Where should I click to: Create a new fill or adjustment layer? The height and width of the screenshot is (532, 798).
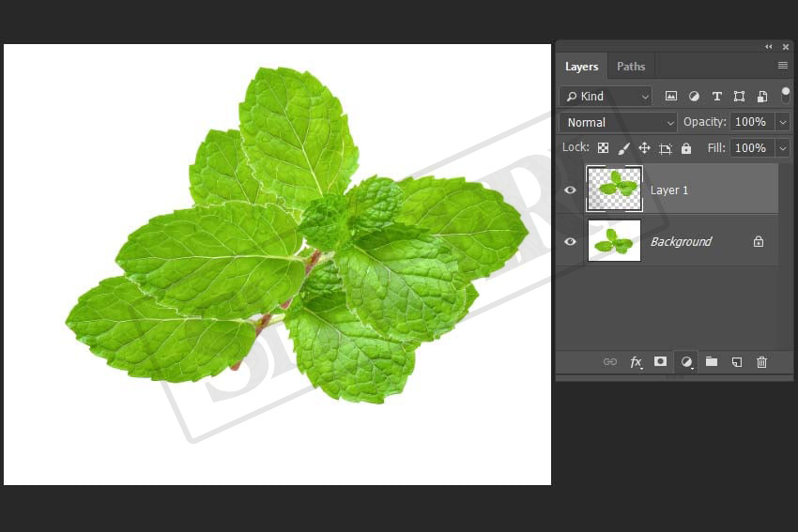pos(686,362)
